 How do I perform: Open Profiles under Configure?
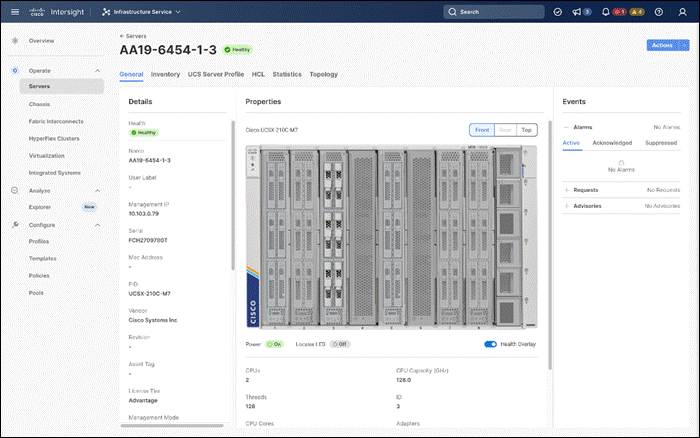click(39, 242)
